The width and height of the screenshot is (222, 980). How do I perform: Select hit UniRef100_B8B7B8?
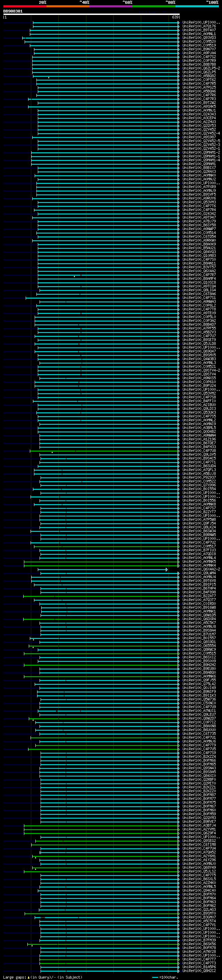(x=199, y=64)
